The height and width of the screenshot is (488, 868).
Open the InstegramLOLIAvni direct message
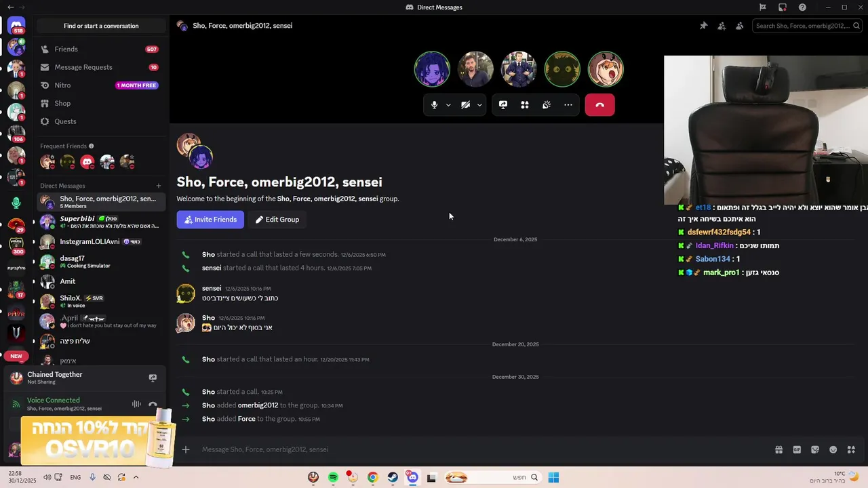tap(100, 242)
